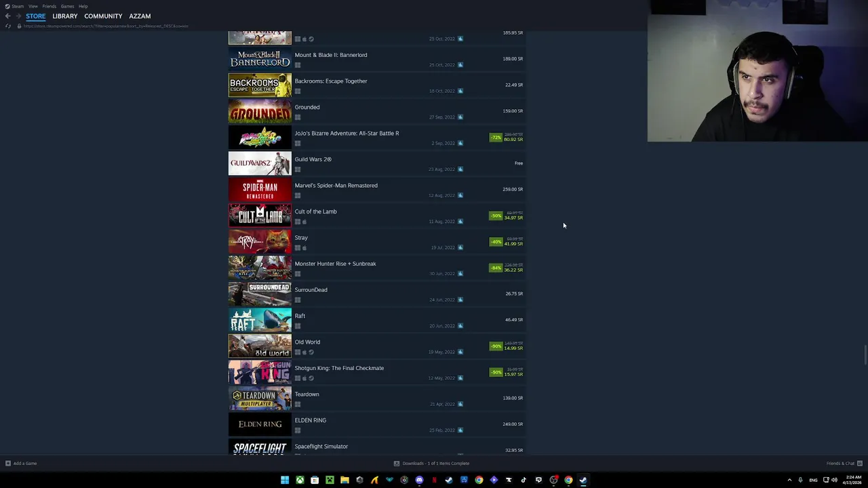868x488 pixels.
Task: Open File Explorer from the taskbar
Action: pyautogui.click(x=344, y=480)
